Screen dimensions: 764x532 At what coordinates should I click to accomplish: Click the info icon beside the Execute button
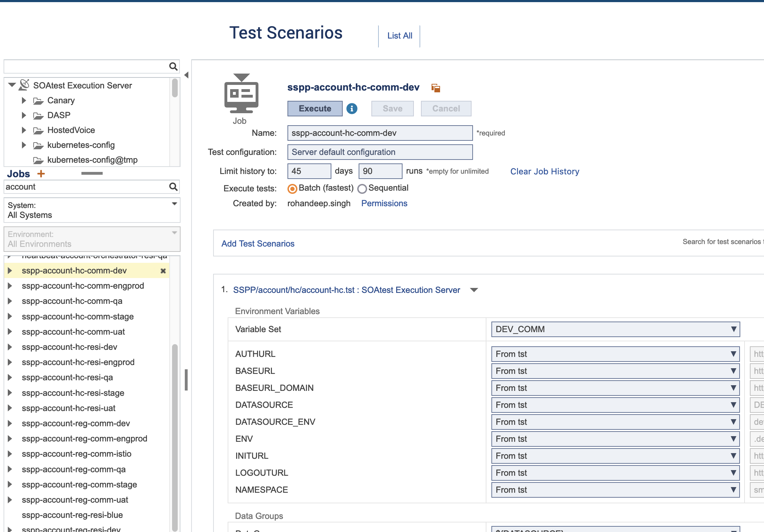352,109
